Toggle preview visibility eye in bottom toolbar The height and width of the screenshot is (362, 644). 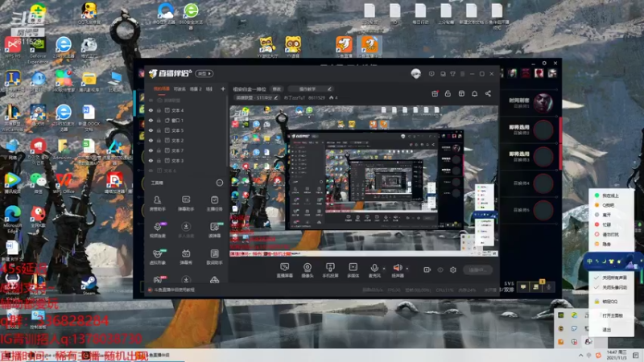pos(440,269)
